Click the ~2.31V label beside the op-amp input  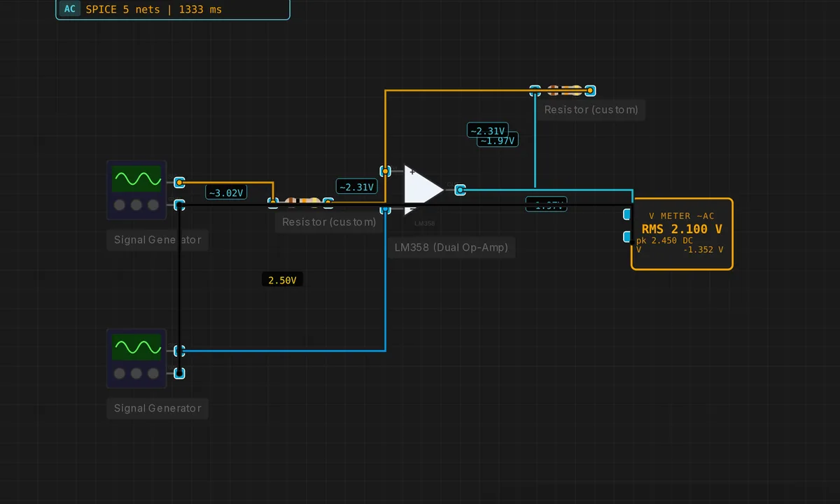(357, 187)
